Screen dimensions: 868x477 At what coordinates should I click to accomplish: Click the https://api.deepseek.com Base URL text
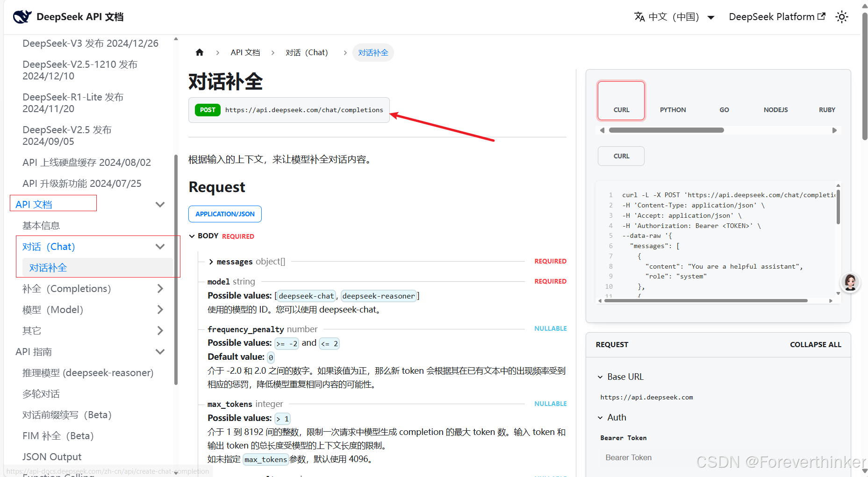(646, 397)
